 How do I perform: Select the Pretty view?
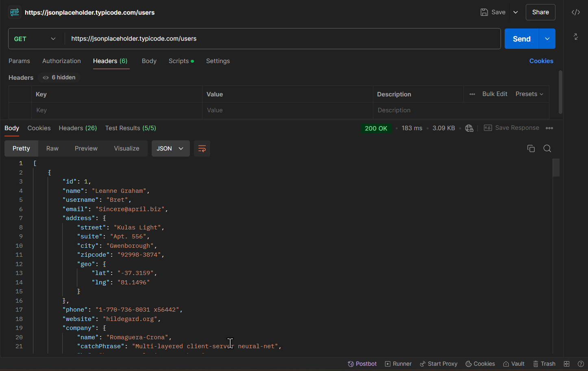21,148
